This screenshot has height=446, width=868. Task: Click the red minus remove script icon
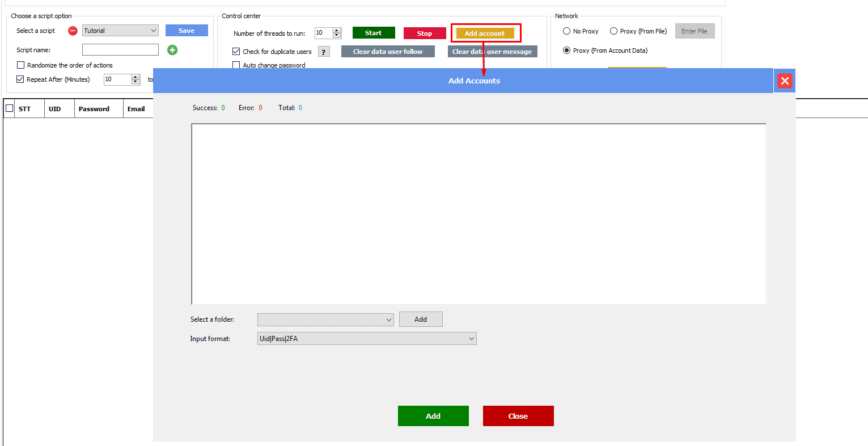coord(73,31)
